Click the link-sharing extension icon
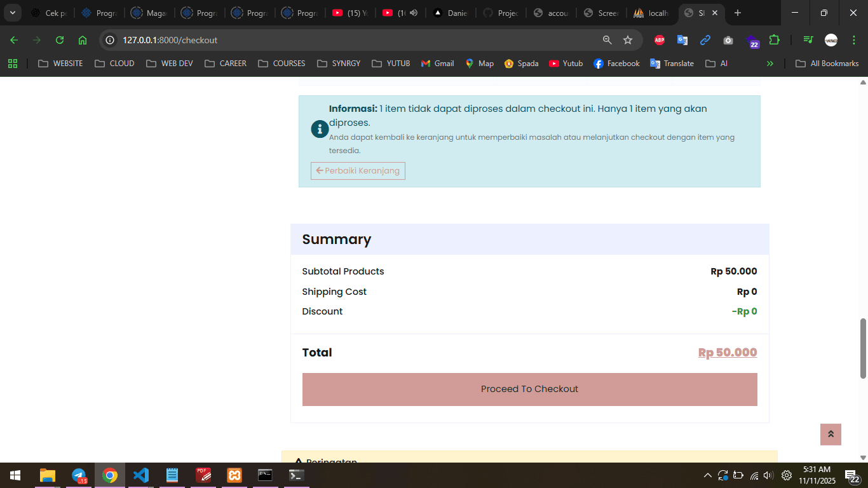868x488 pixels. [x=705, y=39]
